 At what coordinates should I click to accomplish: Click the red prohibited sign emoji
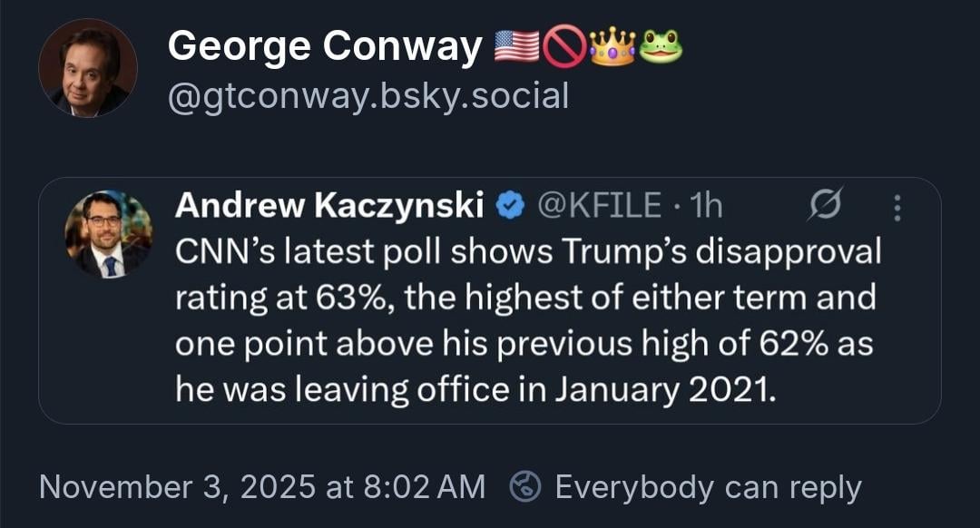(x=564, y=47)
